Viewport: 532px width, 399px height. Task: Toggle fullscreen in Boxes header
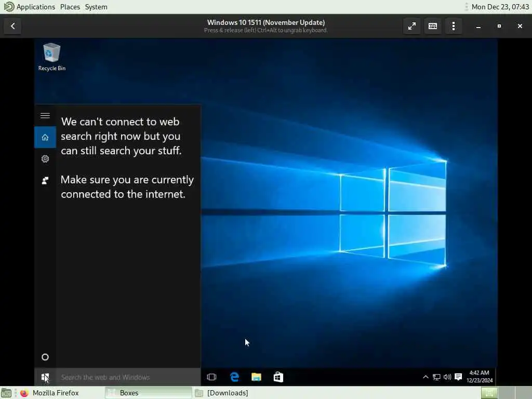(x=412, y=26)
